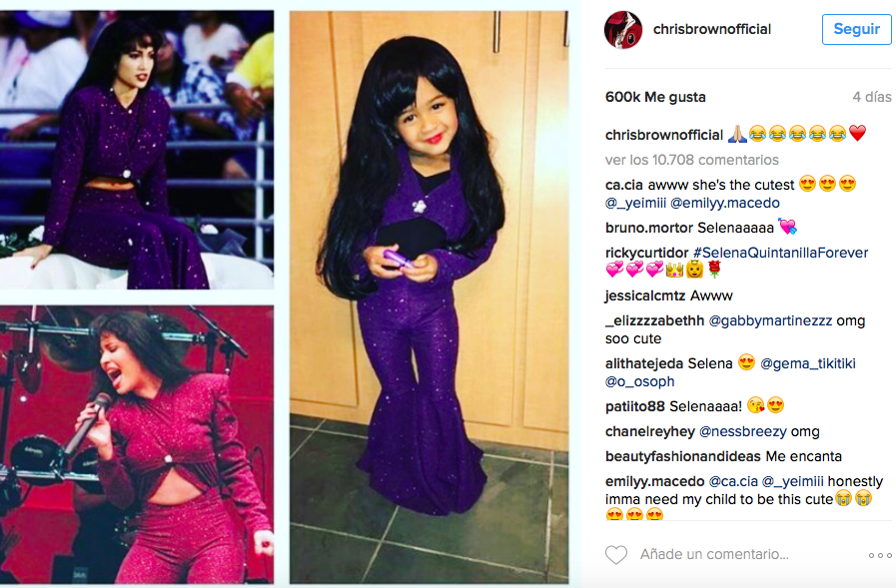This screenshot has width=896, height=588.
Task: Open the photo of woman seated in purple outfit
Action: [137, 150]
